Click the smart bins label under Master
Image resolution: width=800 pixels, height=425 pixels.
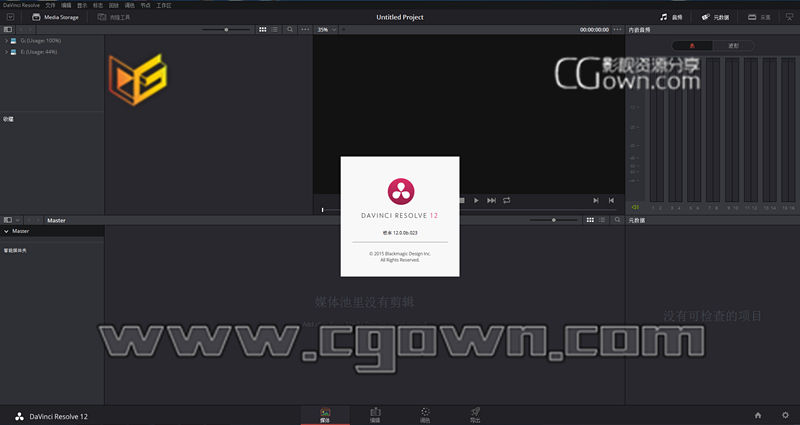coord(15,251)
